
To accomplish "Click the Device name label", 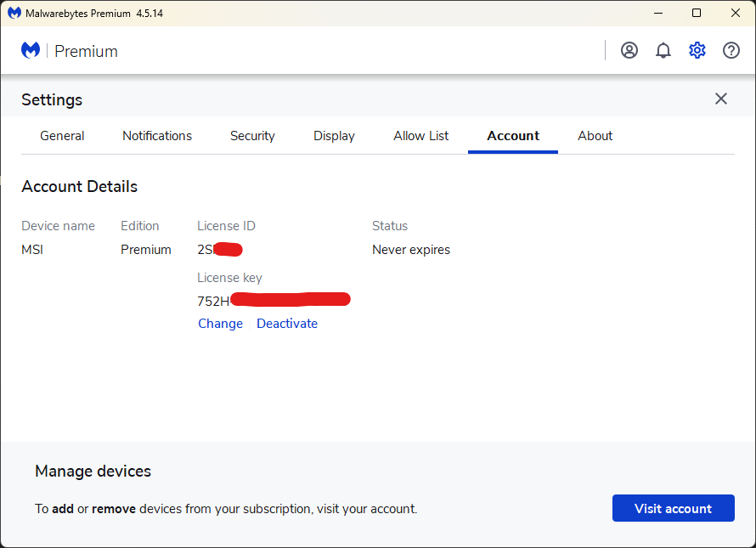I will click(x=58, y=226).
